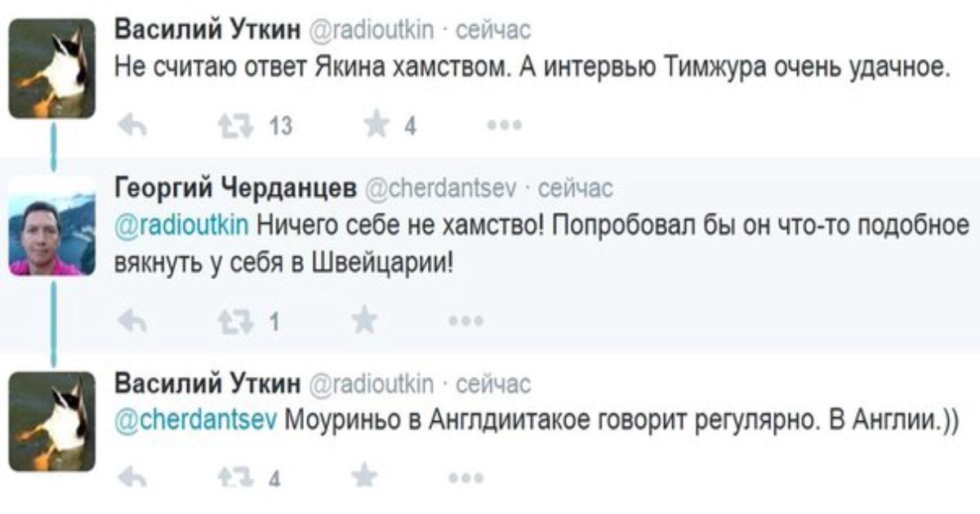Open Cherdantsev's avatar photo
Viewport: 980px width, 514px height.
pos(51,226)
